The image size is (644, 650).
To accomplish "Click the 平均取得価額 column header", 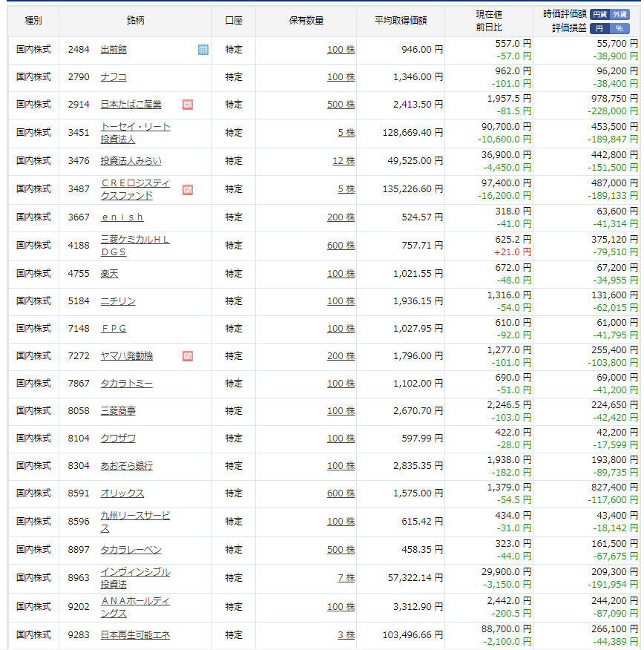I will (401, 21).
